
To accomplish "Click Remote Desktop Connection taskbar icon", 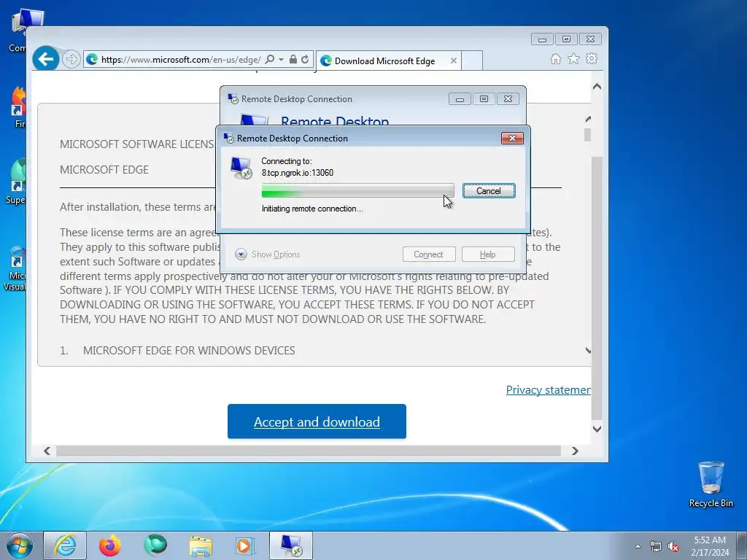I will (291, 545).
